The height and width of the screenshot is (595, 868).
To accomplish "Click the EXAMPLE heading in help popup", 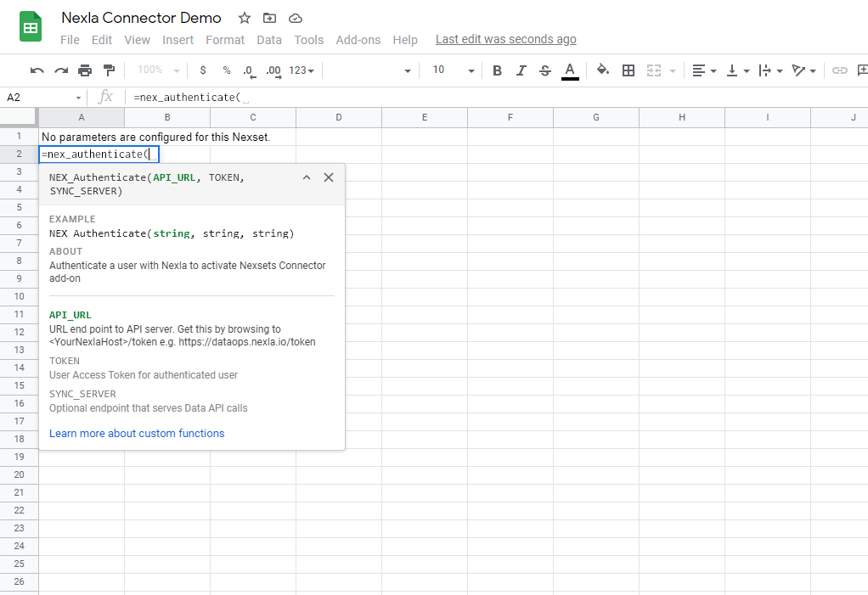I will pos(72,220).
